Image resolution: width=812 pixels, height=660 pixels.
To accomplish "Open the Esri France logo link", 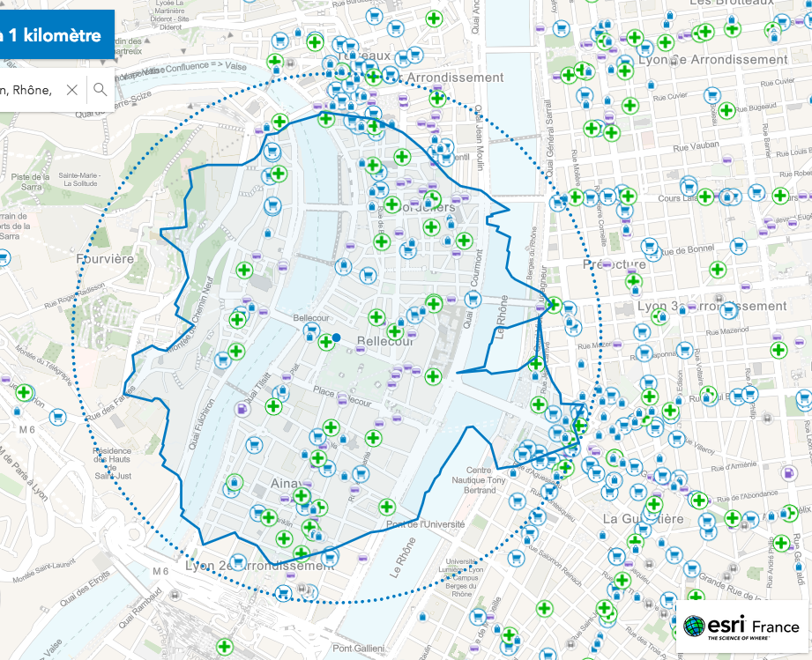I will [741, 627].
